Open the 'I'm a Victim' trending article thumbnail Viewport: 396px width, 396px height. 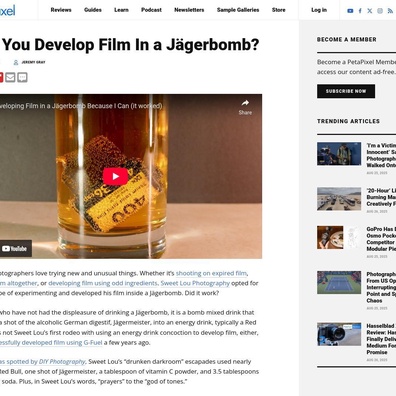[339, 154]
